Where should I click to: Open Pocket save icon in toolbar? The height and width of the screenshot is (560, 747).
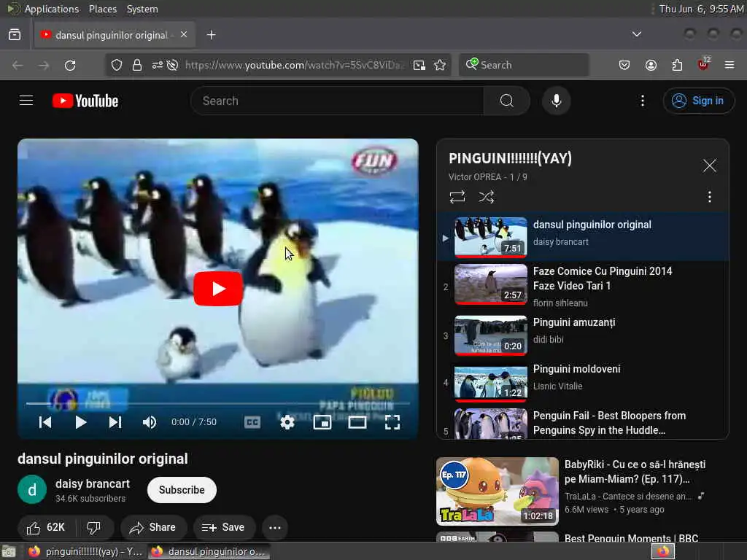tap(624, 65)
